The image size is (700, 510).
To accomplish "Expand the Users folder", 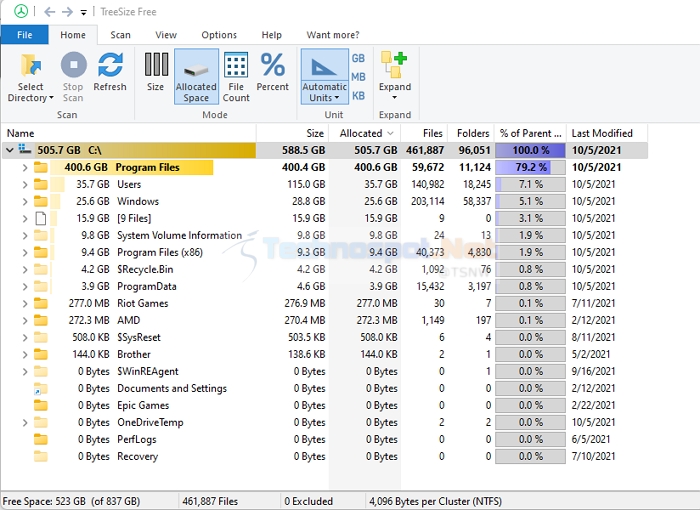I will coord(25,185).
